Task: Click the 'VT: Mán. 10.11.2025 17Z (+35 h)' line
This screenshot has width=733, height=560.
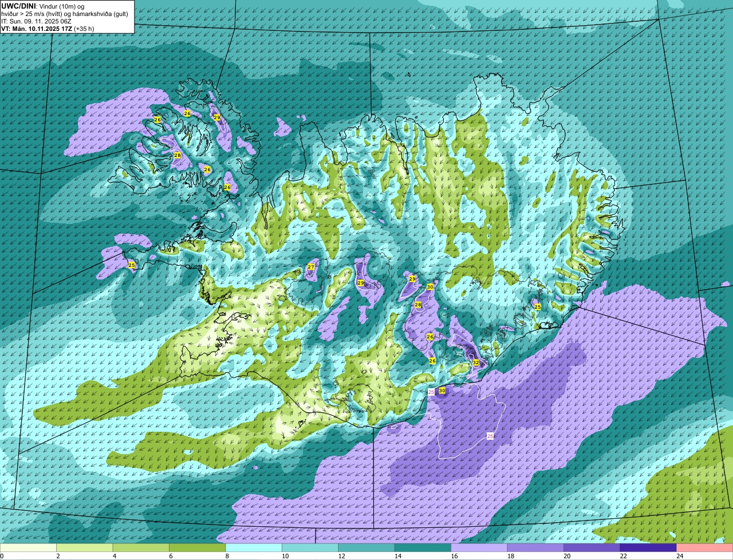Action: click(48, 28)
